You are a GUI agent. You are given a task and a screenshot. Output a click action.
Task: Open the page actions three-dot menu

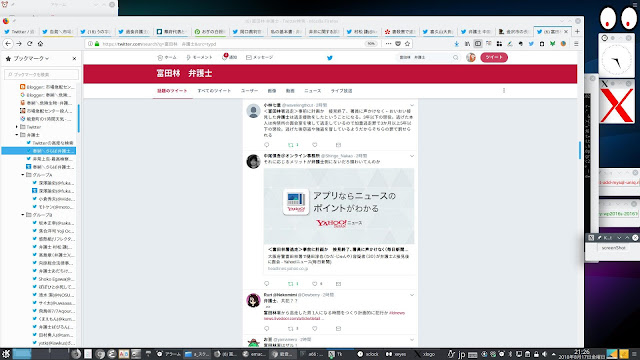(388, 44)
